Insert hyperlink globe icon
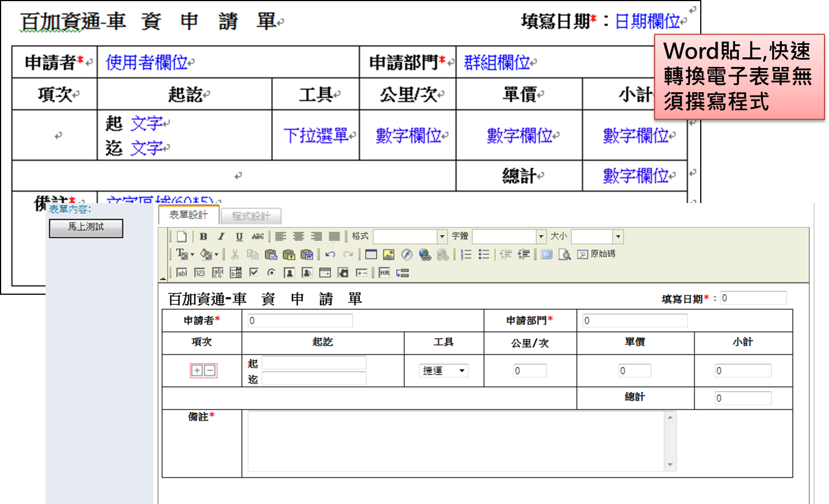Viewport: 829px width, 504px height. coord(425,255)
